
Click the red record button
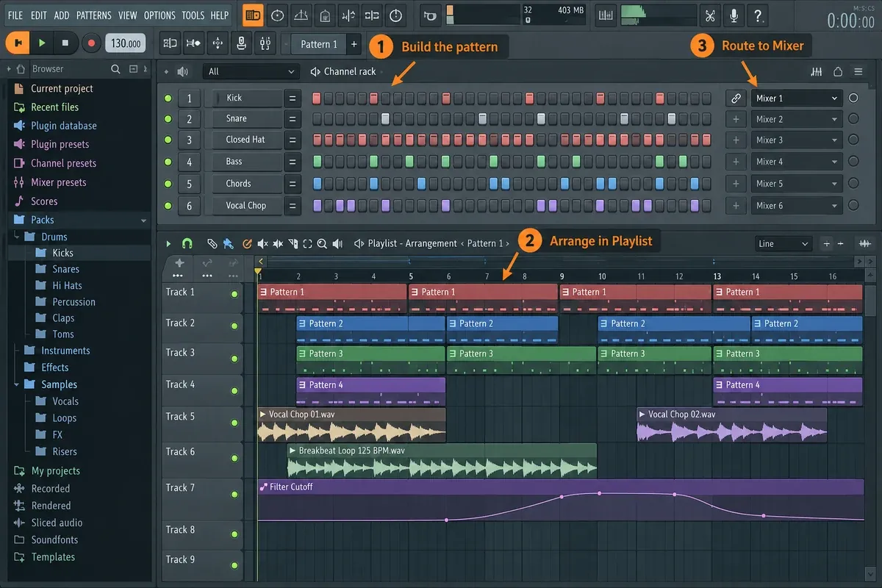(x=91, y=43)
